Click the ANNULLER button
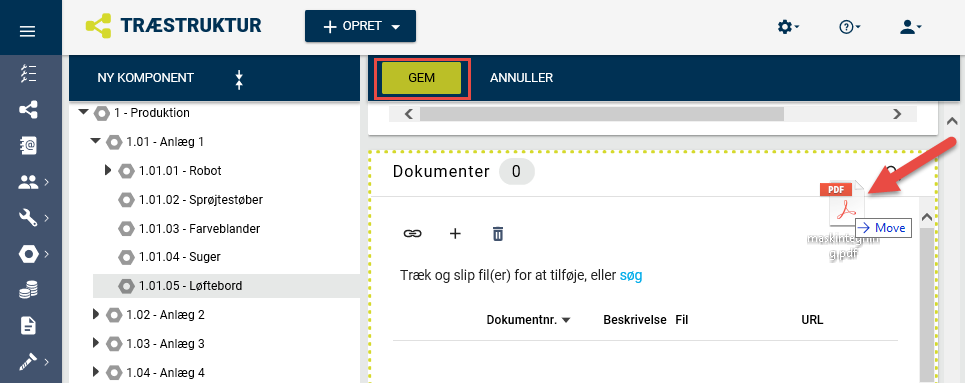 coord(521,78)
